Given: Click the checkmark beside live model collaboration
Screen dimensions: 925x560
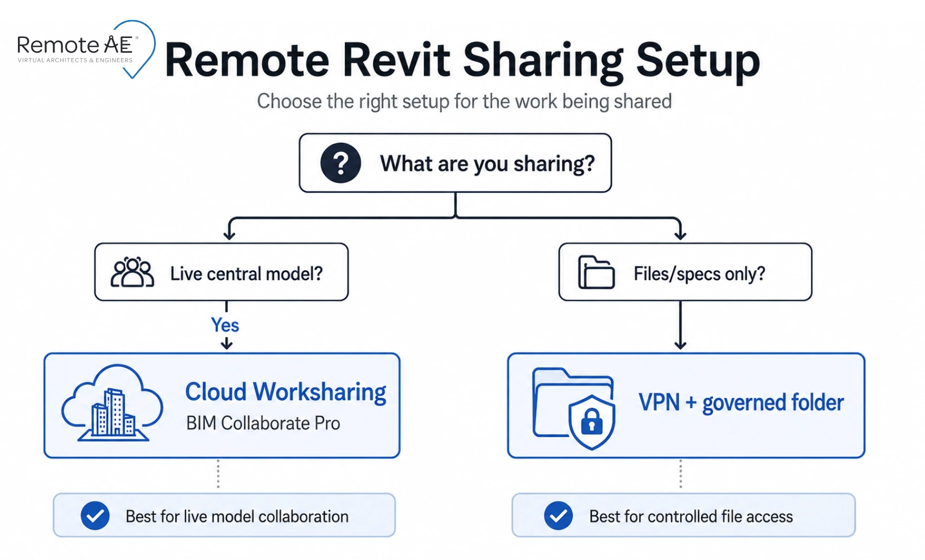Looking at the screenshot, I should click(95, 516).
